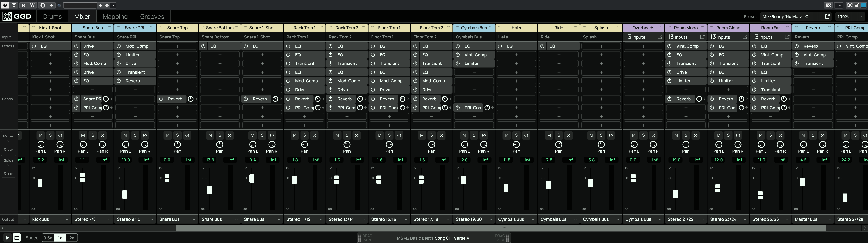Click the loop playback icon
868x243 pixels.
[x=16, y=238]
